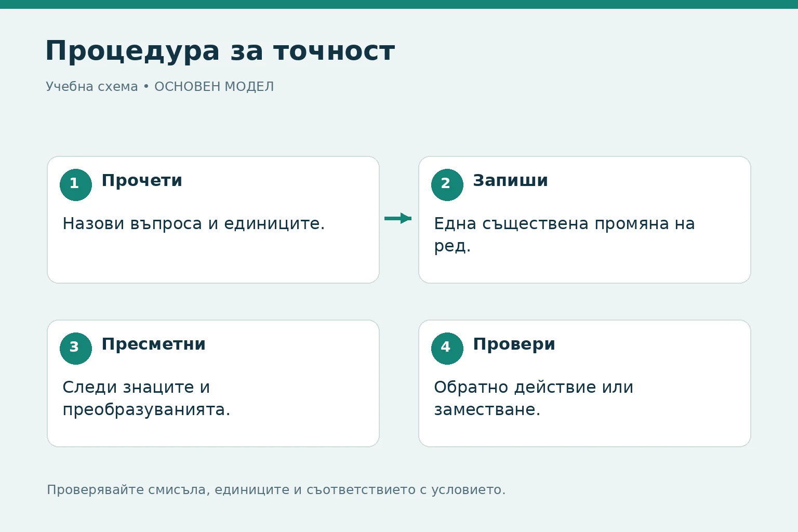Image resolution: width=798 pixels, height=532 pixels.
Task: Click the footer note starting 'Проверявайте смисъла'
Action: click(276, 490)
